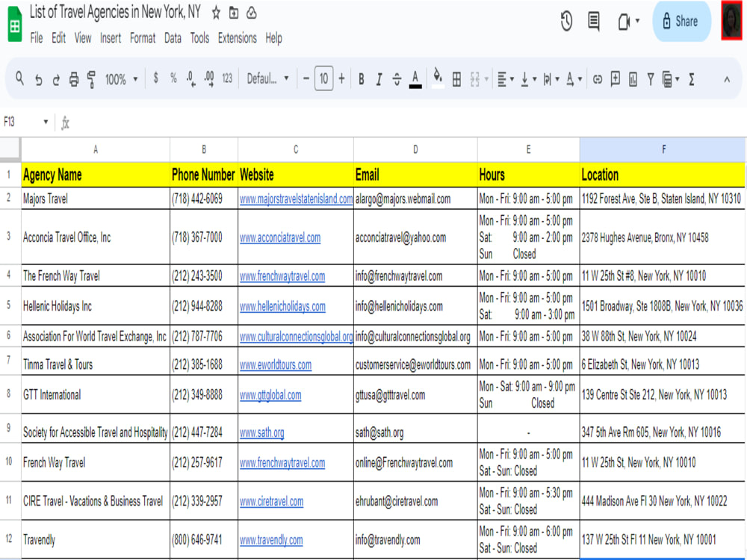The image size is (747, 560).
Task: Open the comments history icon
Action: [594, 22]
